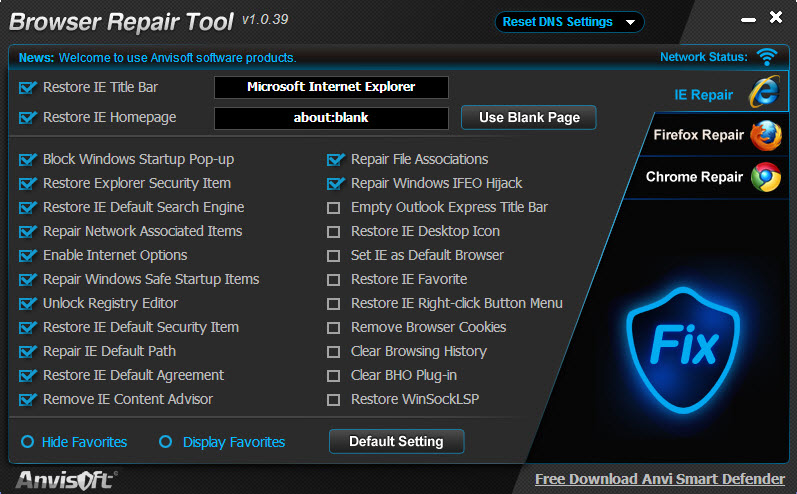This screenshot has width=797, height=494.
Task: Click the Chrome logo icon
Action: (x=766, y=177)
